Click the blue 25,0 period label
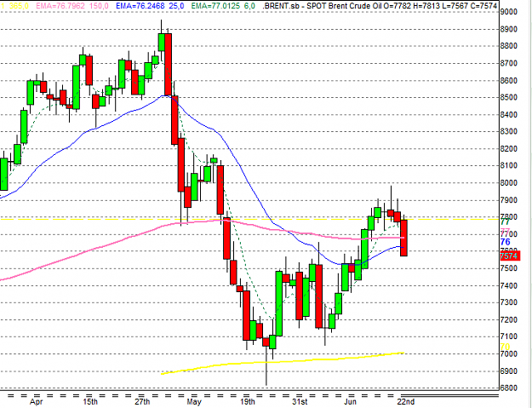This screenshot has width=532, height=408. [x=176, y=6]
